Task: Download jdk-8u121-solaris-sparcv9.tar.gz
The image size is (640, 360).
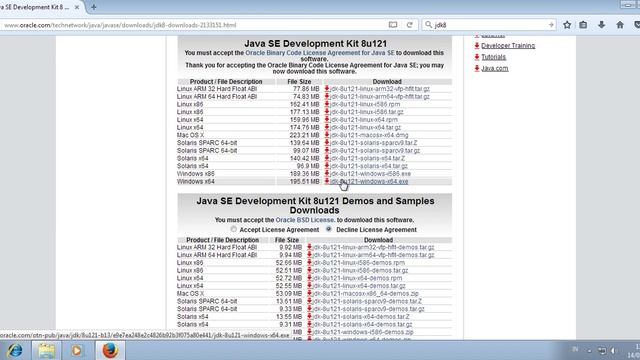Action: pos(375,151)
